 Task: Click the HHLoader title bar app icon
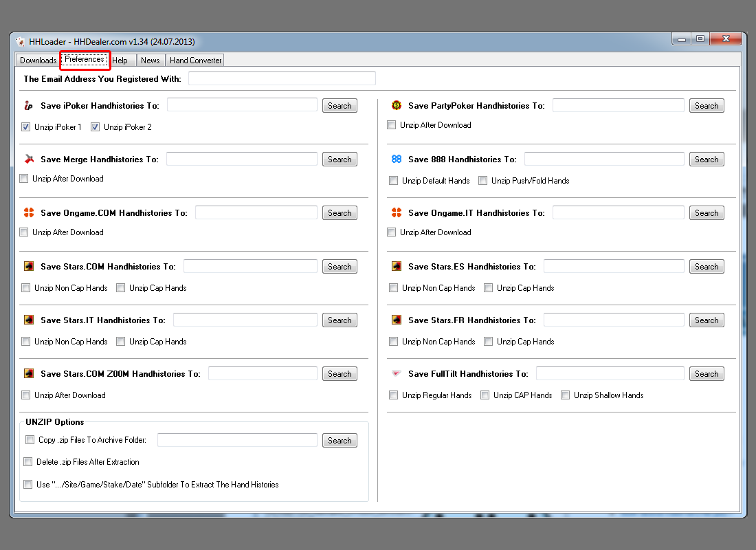21,41
